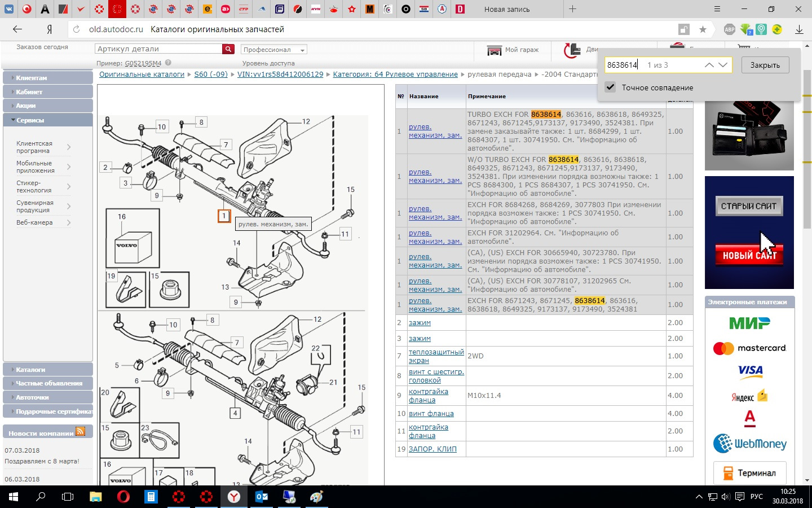Viewport: 812px width, 508px height.
Task: Click the red part search button
Action: 228,49
